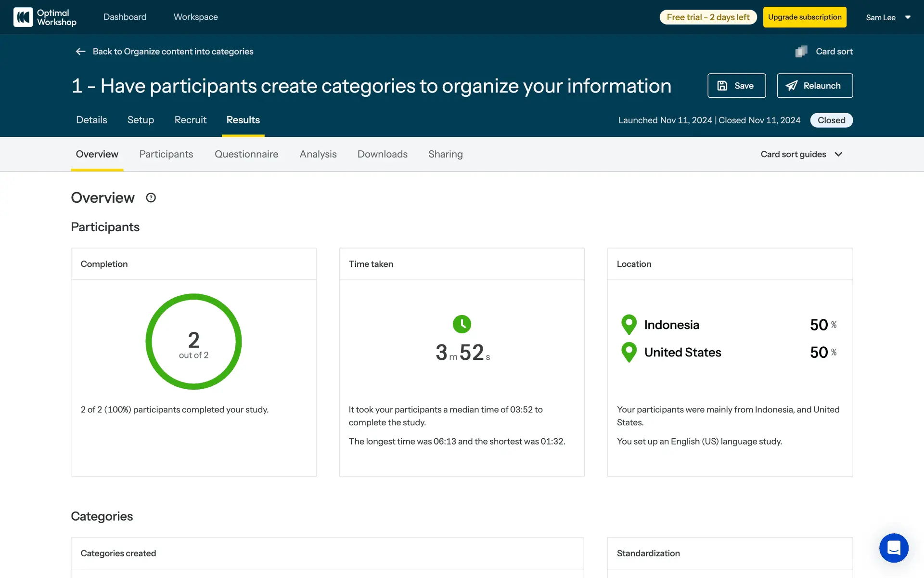
Task: Click the Card sort stacked cards icon
Action: pos(801,52)
